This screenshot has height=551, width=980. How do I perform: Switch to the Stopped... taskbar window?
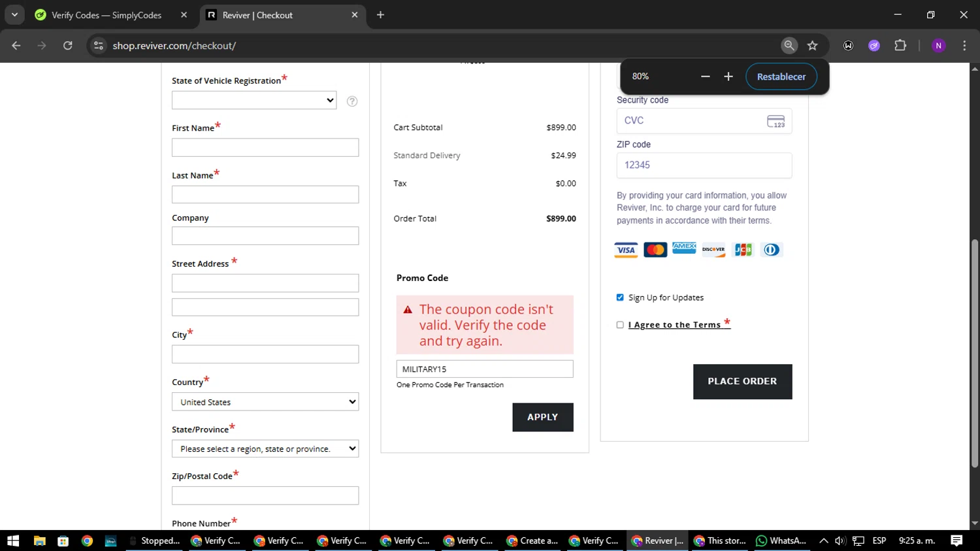coord(154,541)
